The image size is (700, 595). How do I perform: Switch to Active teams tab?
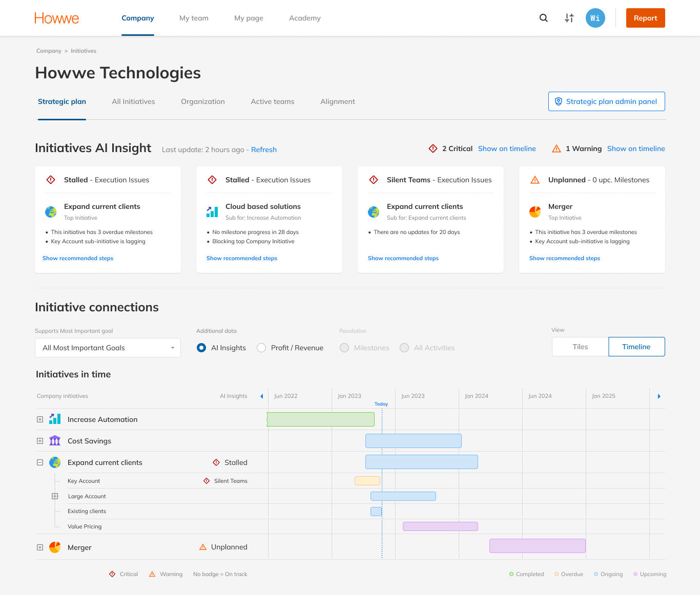click(273, 101)
